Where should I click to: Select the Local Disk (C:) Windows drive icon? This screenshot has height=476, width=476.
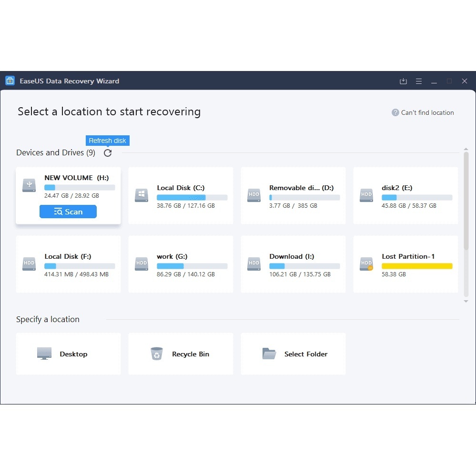[142, 195]
